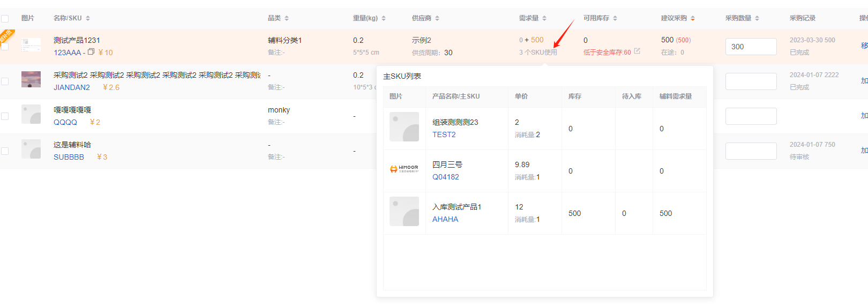The image size is (868, 307).
Task: Open the TEST2 SKU link in popup
Action: (x=444, y=134)
